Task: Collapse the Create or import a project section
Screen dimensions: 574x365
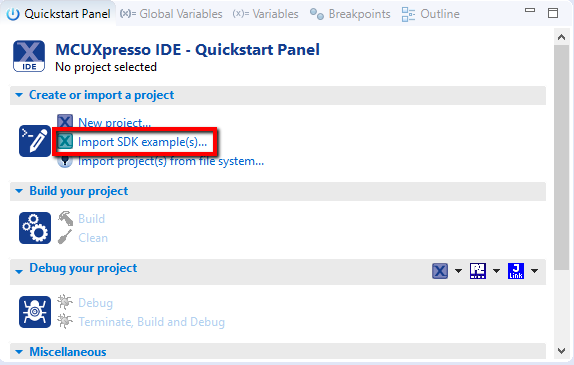Action: click(x=19, y=95)
